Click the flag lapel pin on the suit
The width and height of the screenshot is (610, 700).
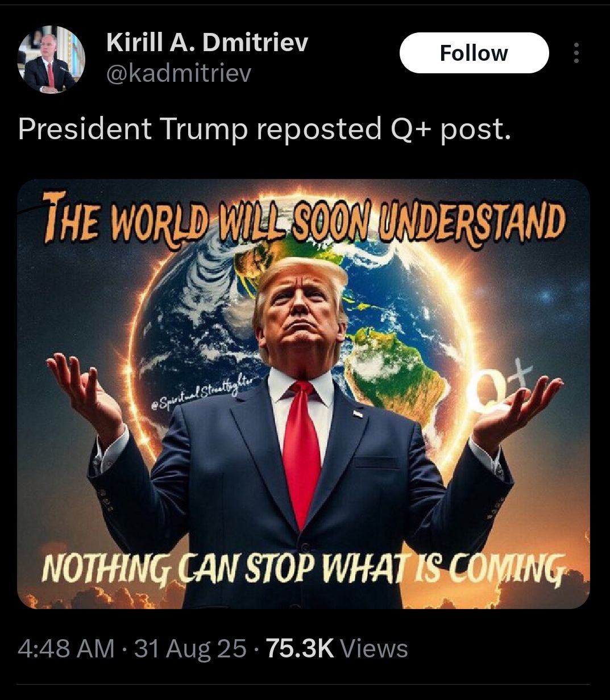358,414
